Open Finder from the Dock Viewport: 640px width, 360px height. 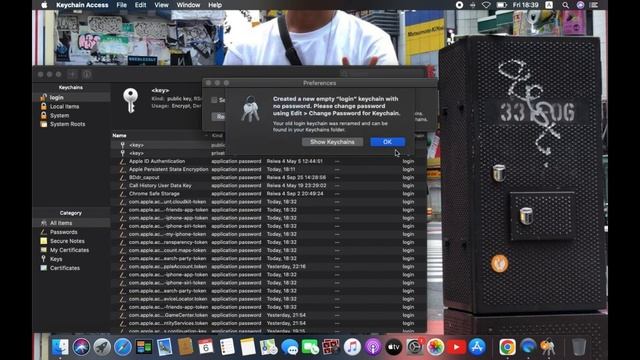[x=60, y=347]
